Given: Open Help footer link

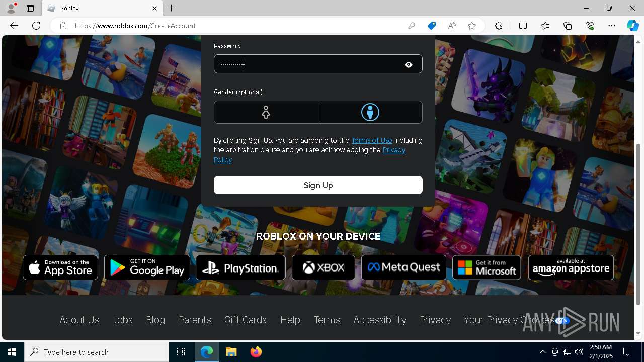Looking at the screenshot, I should tap(290, 320).
